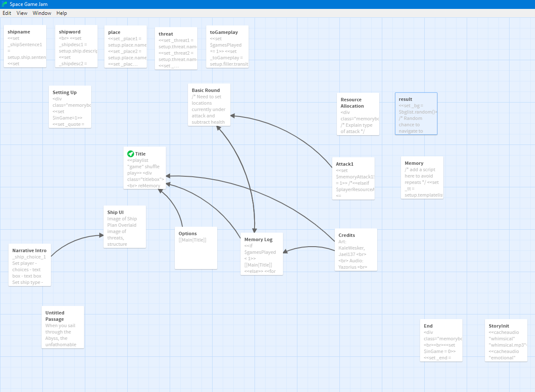
Task: Open the View menu
Action: [x=22, y=13]
